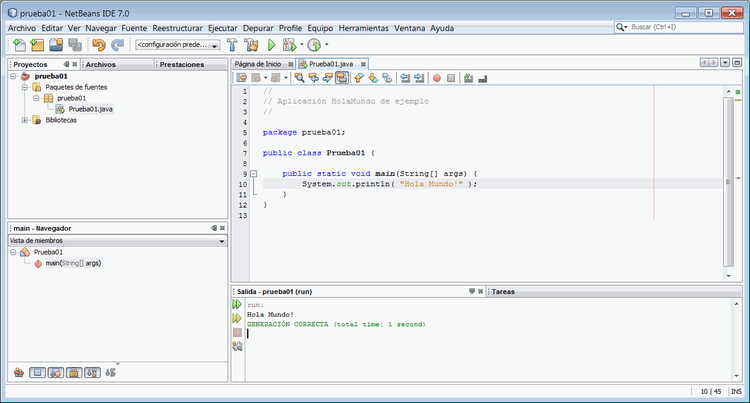
Task: Open the Herramientas menu
Action: click(364, 28)
